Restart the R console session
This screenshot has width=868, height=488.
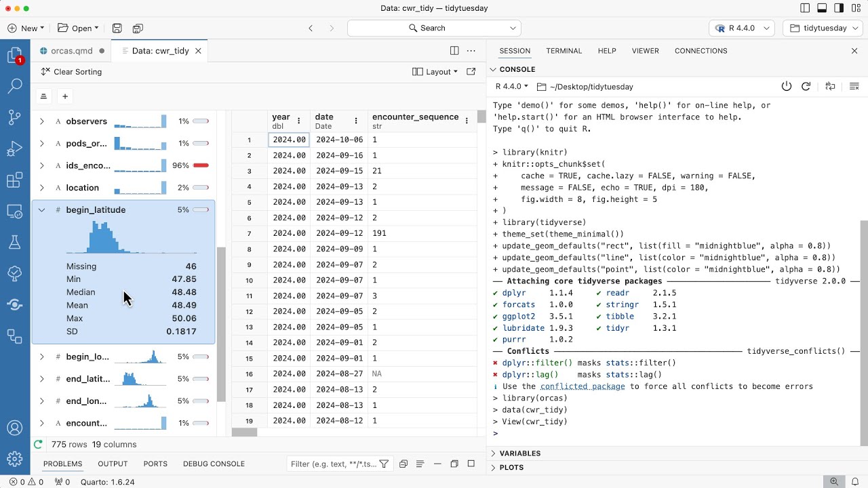806,86
